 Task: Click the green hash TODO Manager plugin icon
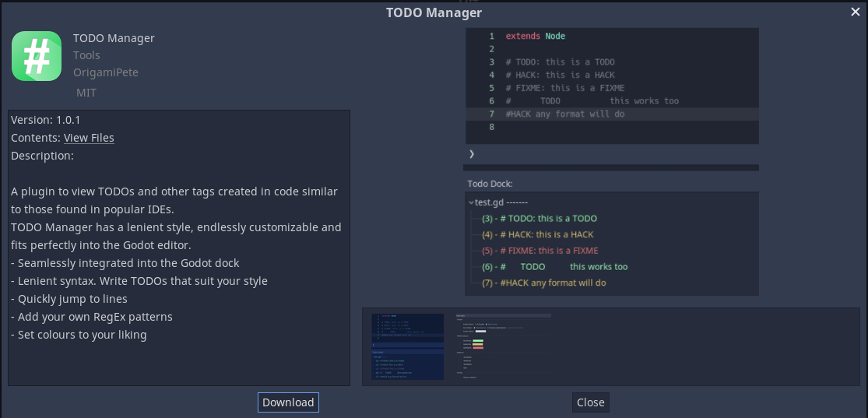click(x=37, y=56)
